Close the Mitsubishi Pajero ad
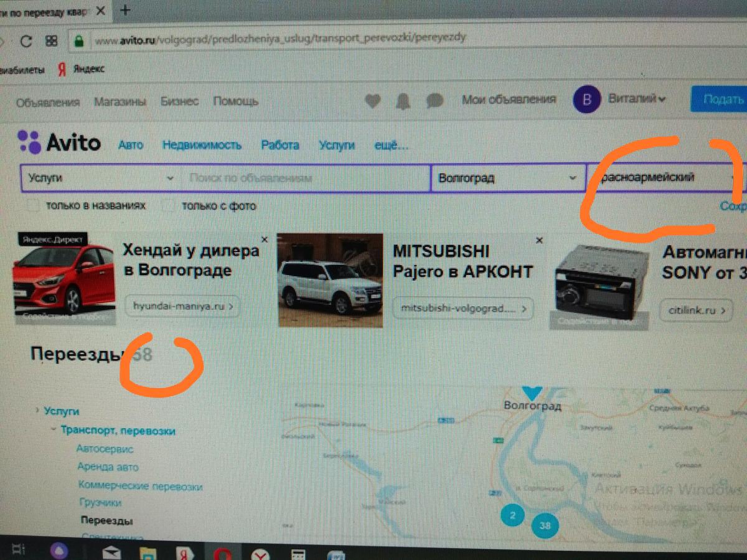The image size is (747, 560). pyautogui.click(x=539, y=240)
